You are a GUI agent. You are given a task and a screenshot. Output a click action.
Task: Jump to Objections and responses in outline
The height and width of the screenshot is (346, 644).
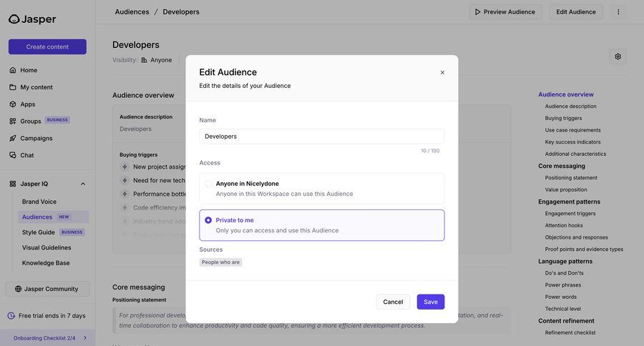click(x=576, y=237)
